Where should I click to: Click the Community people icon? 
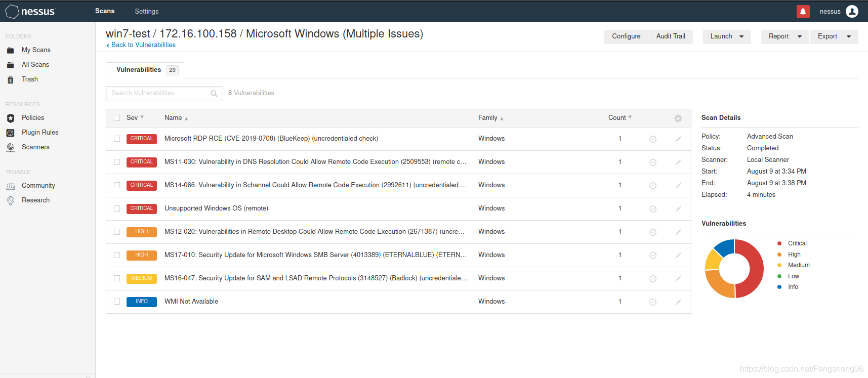11,186
